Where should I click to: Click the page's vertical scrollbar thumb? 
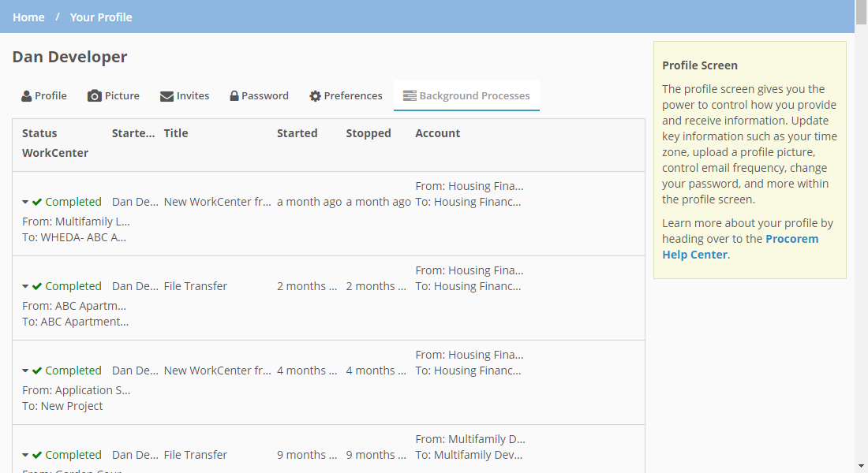862,12
